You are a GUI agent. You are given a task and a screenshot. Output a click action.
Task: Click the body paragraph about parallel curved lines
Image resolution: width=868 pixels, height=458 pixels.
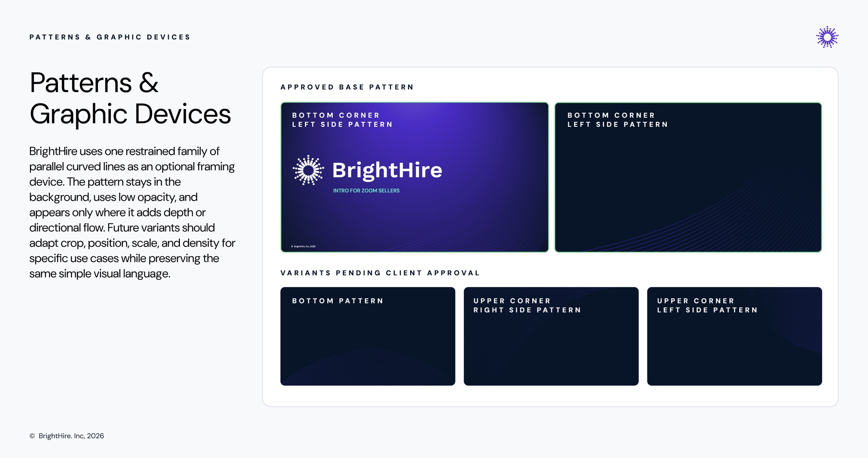[133, 212]
